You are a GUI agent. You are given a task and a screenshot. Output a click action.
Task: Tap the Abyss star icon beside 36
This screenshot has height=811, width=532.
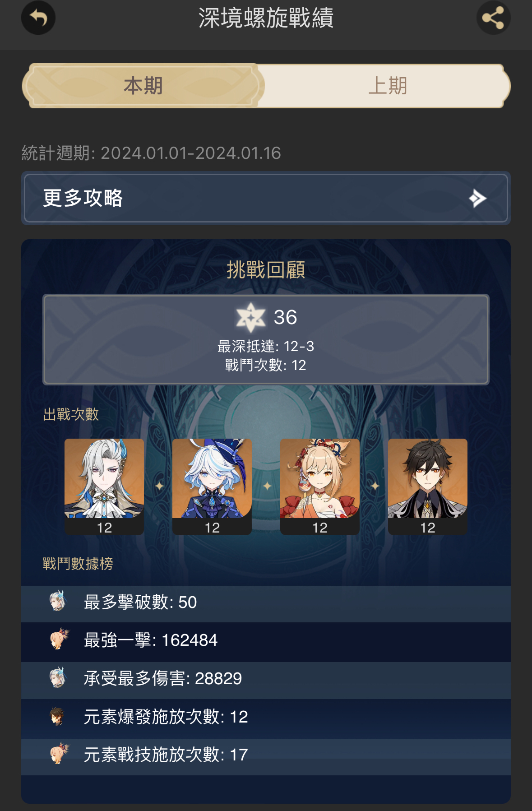pyautogui.click(x=251, y=317)
